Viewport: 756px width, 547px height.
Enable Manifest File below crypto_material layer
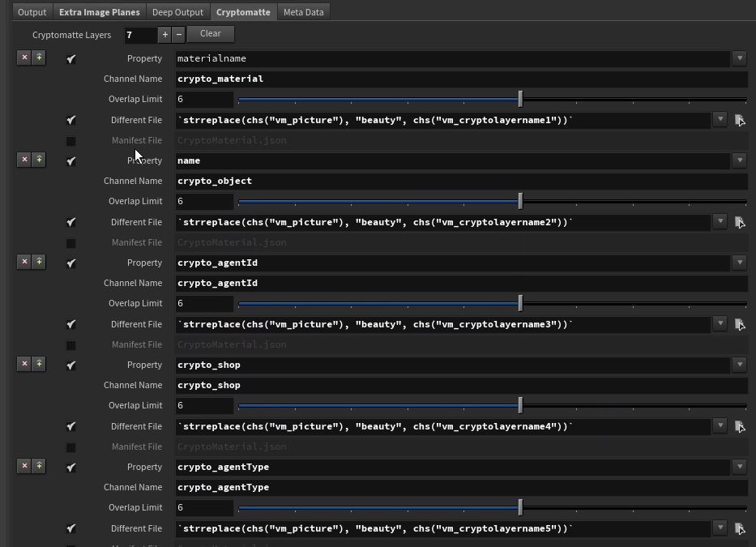click(x=70, y=141)
